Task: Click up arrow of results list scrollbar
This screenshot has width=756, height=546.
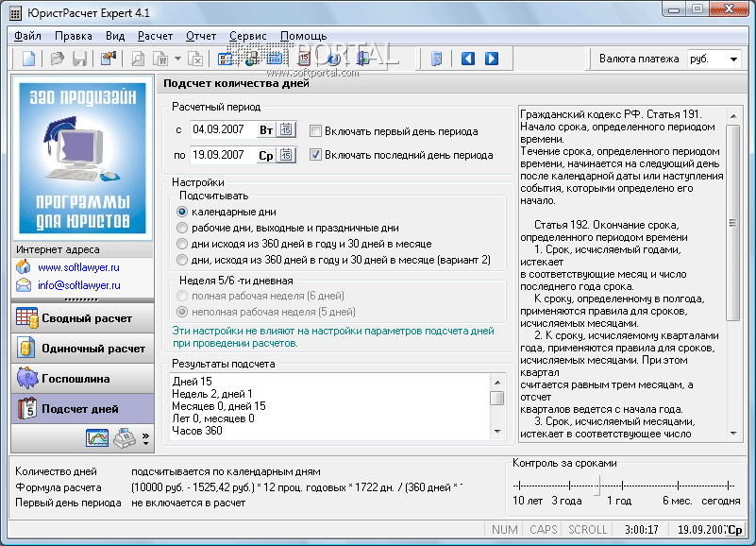Action: pyautogui.click(x=497, y=383)
